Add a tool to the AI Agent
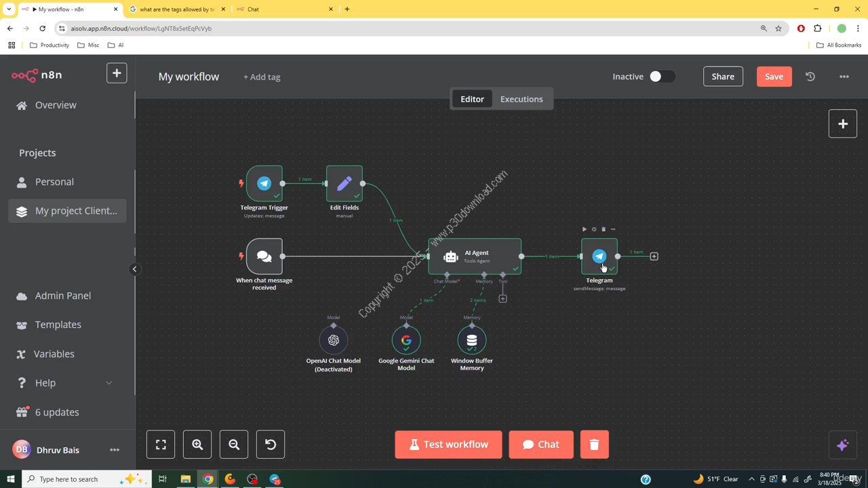 coord(502,299)
